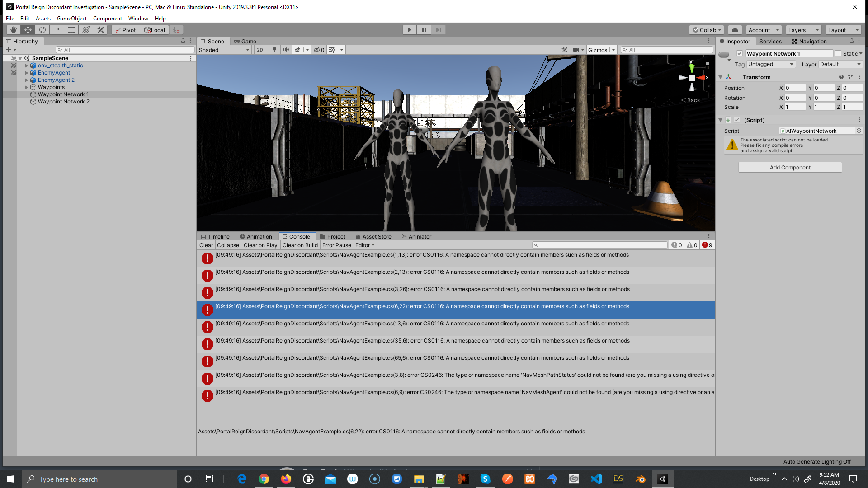Select the Rect transform tool
Image resolution: width=868 pixels, height=488 pixels.
click(71, 29)
